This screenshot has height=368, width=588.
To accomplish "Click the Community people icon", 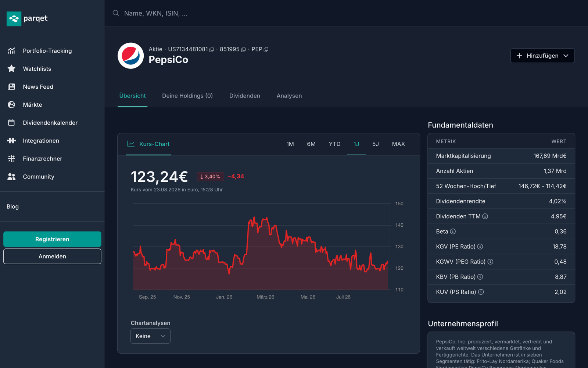I will point(11,177).
